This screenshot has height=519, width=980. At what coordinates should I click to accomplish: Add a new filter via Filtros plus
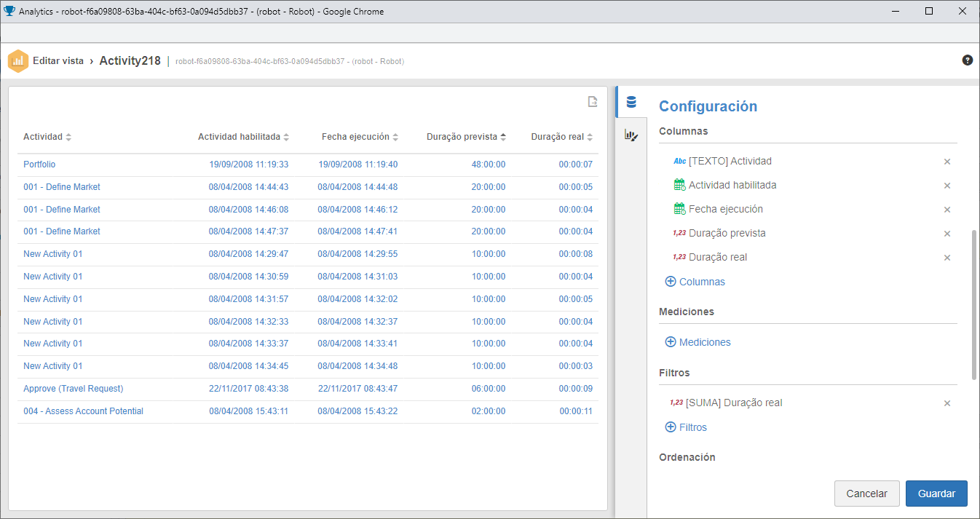pos(687,427)
